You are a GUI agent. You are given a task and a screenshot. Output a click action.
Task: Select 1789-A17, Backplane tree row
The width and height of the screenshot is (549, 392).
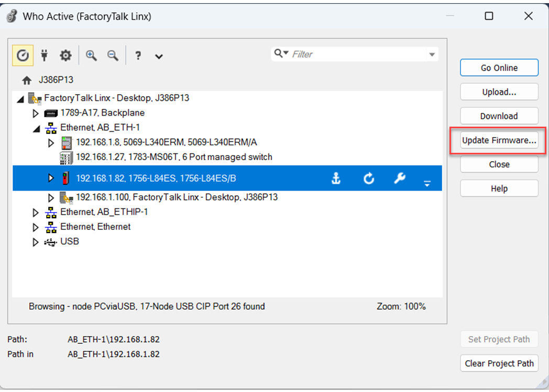102,113
